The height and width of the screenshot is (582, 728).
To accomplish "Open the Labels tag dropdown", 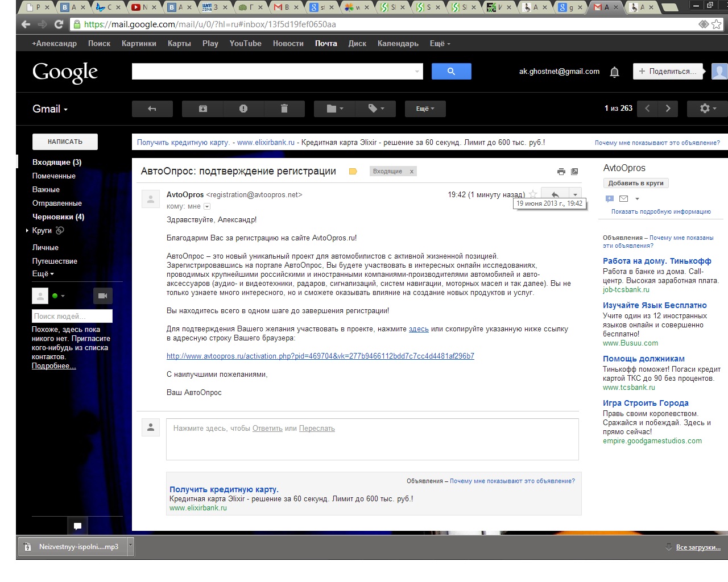I will [x=376, y=109].
